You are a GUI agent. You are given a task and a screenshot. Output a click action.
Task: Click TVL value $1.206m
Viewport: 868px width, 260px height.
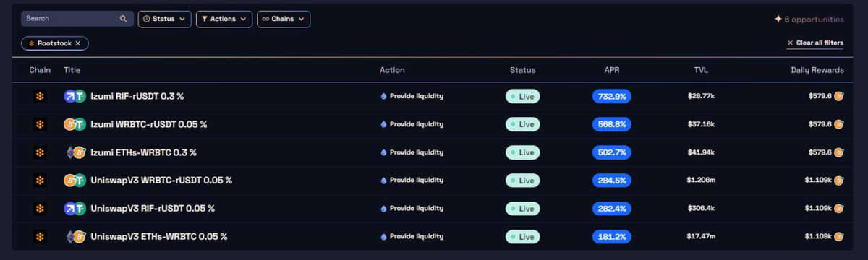(701, 181)
